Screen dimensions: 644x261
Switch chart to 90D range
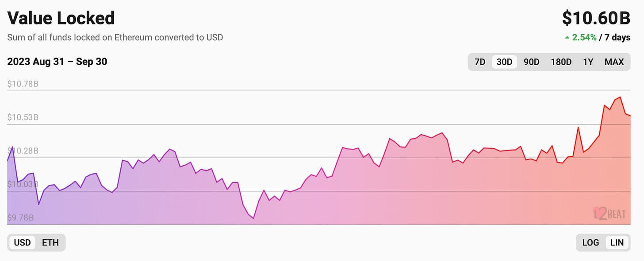(531, 62)
